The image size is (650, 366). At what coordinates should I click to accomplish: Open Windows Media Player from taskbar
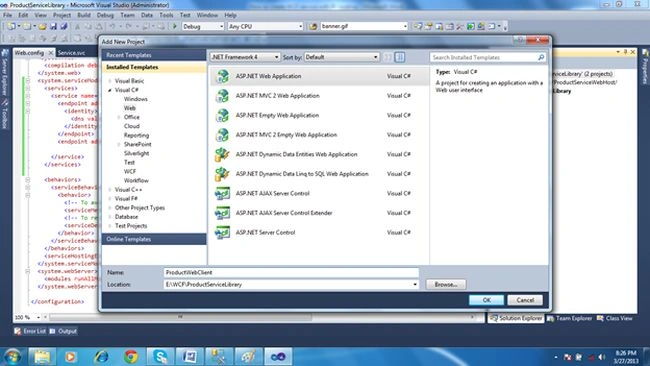pos(70,356)
